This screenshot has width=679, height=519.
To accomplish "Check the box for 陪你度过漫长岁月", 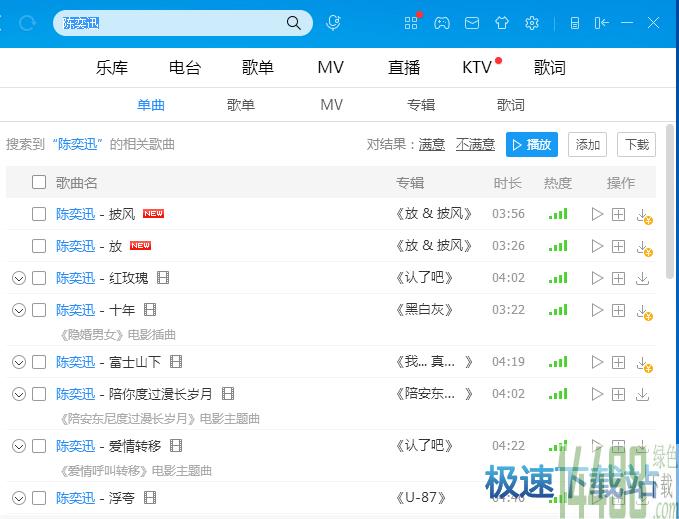I will [39, 394].
